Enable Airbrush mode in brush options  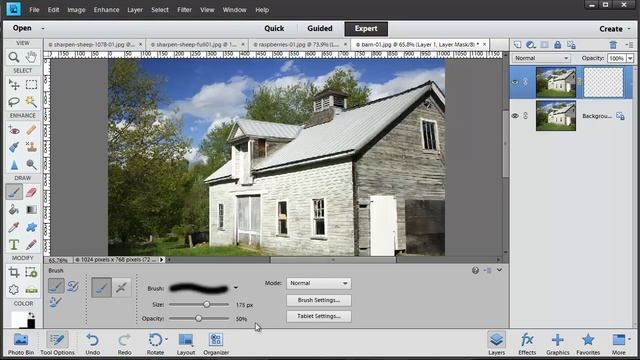pos(121,287)
